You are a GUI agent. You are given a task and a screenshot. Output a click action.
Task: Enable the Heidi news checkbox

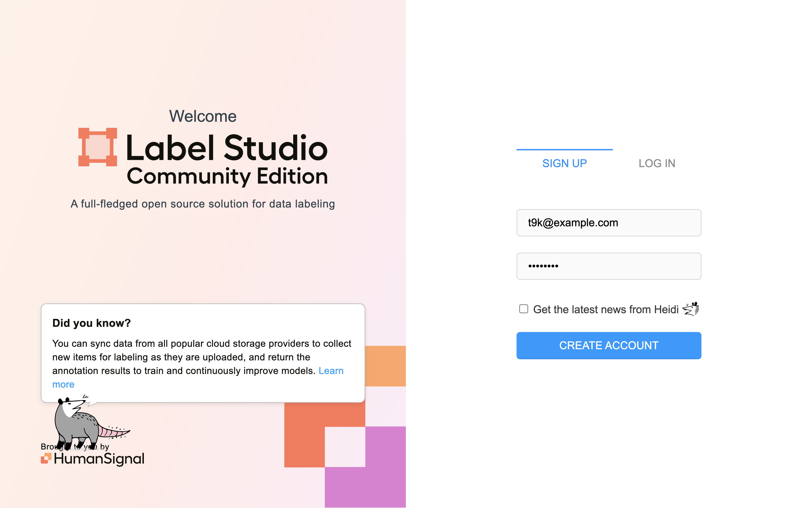tap(523, 309)
